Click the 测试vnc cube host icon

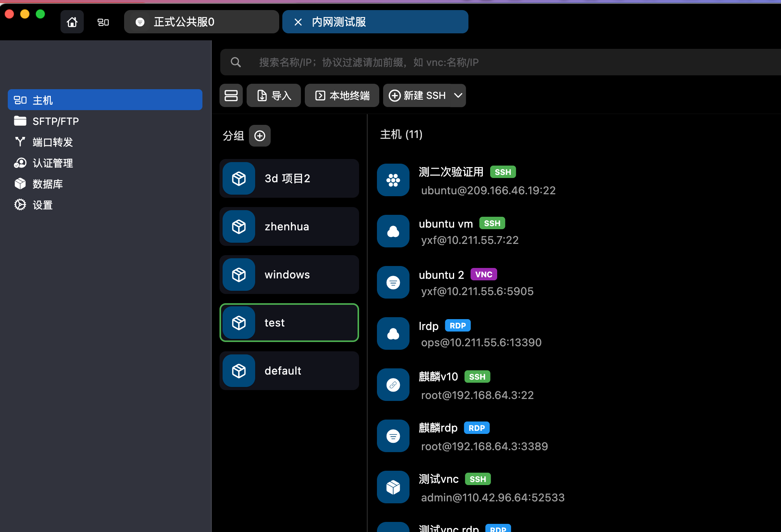pyautogui.click(x=393, y=487)
